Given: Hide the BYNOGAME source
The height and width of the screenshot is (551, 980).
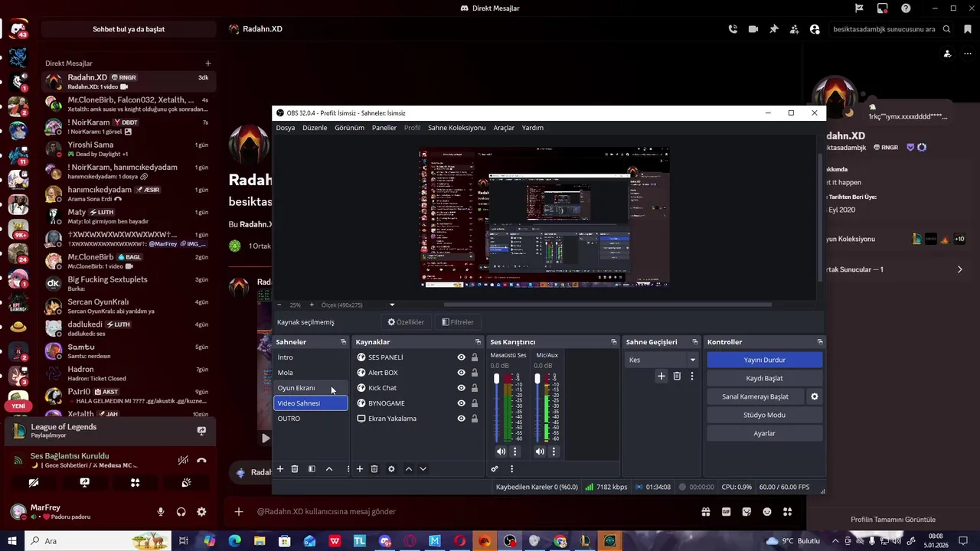Looking at the screenshot, I should point(461,403).
